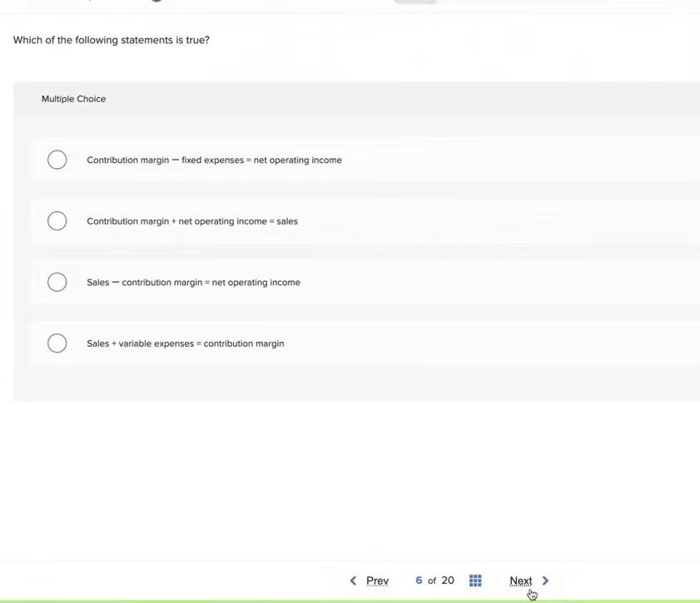Click answer text "Sales − contribution margin = net operating income"
Image resolution: width=700 pixels, height=603 pixels.
(193, 282)
